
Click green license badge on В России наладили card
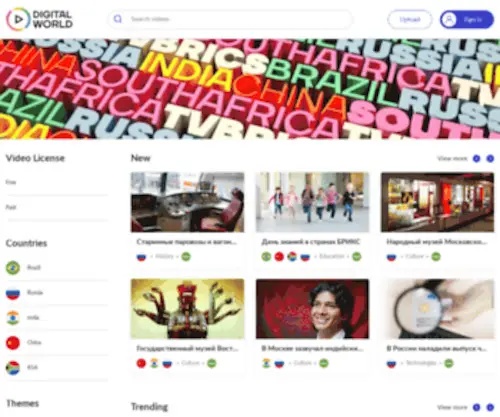(449, 363)
